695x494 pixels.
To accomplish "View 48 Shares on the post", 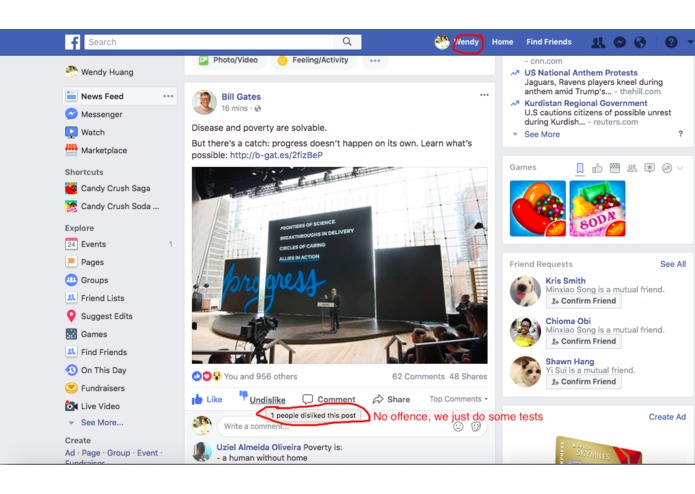I will [x=468, y=377].
